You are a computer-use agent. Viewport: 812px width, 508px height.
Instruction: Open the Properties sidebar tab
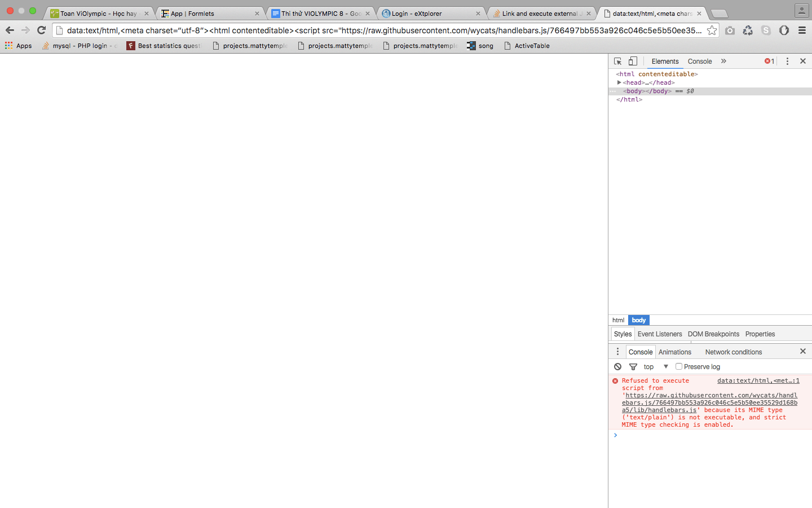click(x=760, y=334)
